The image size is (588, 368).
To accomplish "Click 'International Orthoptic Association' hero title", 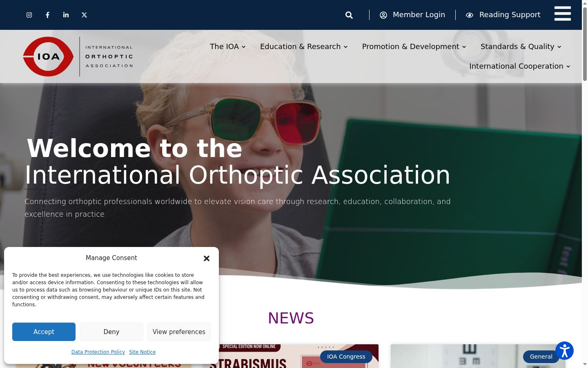I will point(238,175).
